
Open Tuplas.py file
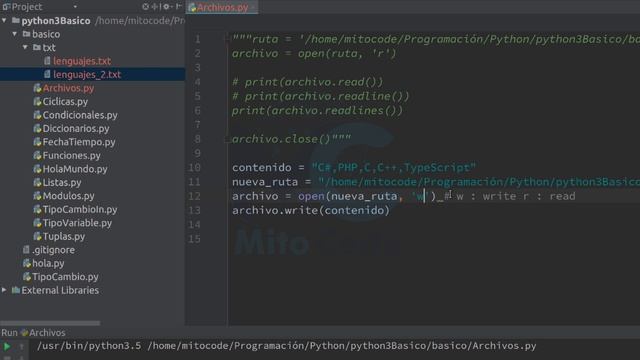(64, 236)
